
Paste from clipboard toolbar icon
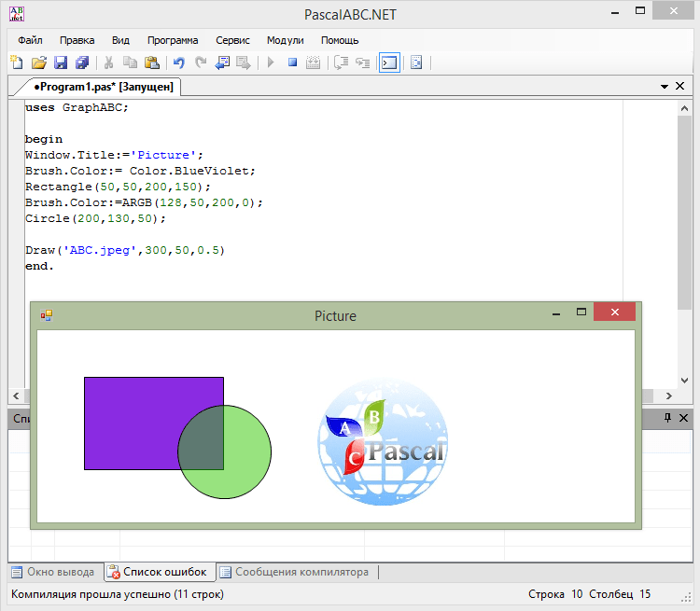point(151,62)
